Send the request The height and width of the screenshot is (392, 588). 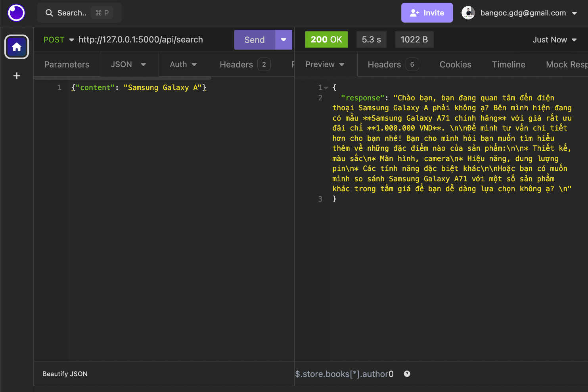pyautogui.click(x=255, y=40)
